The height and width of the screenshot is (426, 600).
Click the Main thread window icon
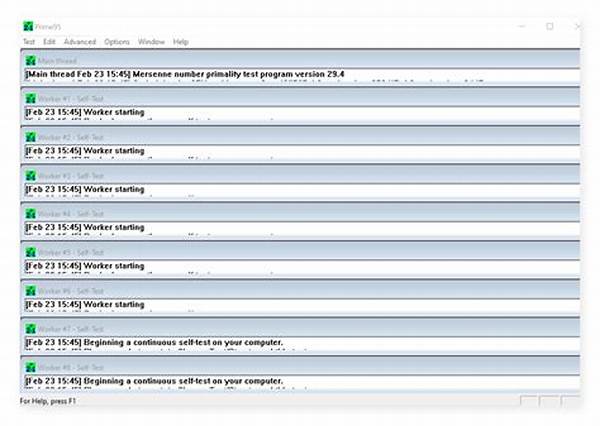31,60
